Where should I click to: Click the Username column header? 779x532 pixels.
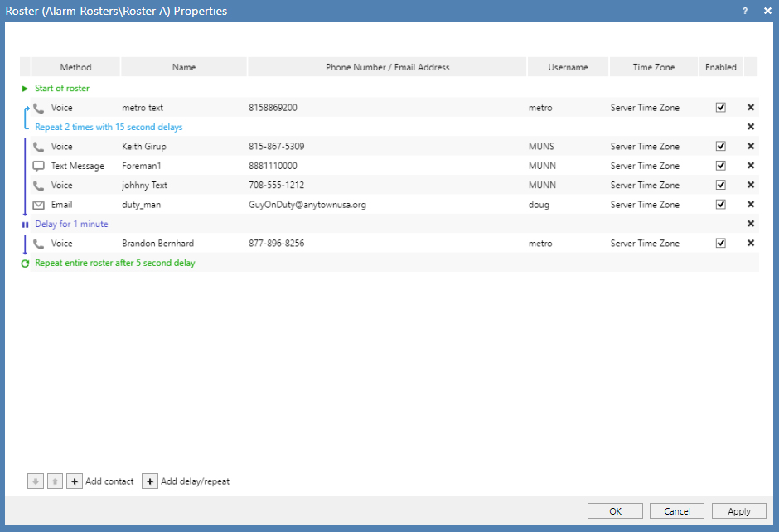coord(568,67)
